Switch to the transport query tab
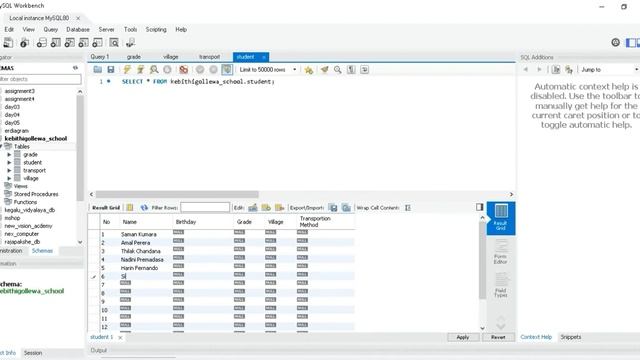640x360 pixels. 209,57
